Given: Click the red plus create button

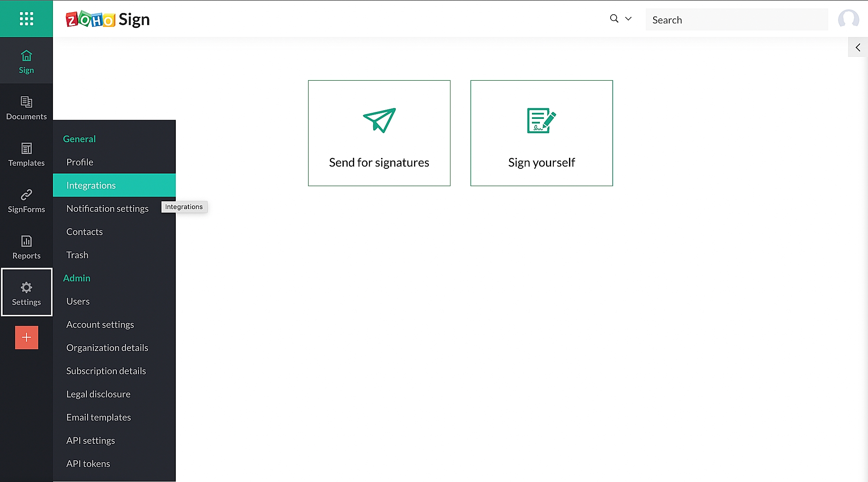Looking at the screenshot, I should [x=26, y=337].
